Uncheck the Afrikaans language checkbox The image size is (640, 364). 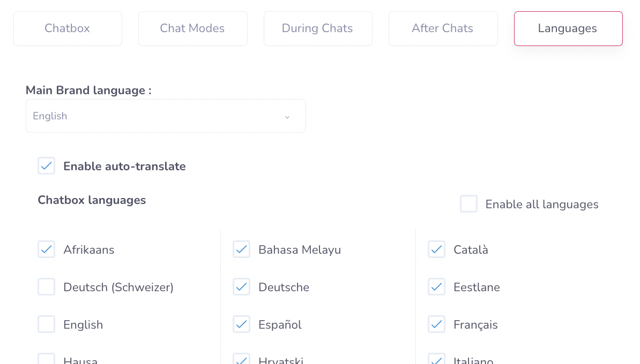point(47,249)
